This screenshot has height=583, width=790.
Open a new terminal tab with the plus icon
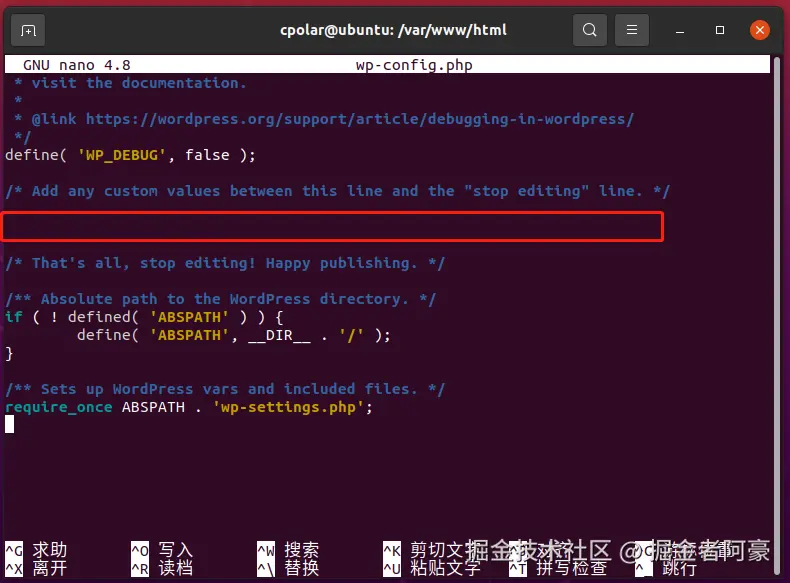tap(28, 31)
